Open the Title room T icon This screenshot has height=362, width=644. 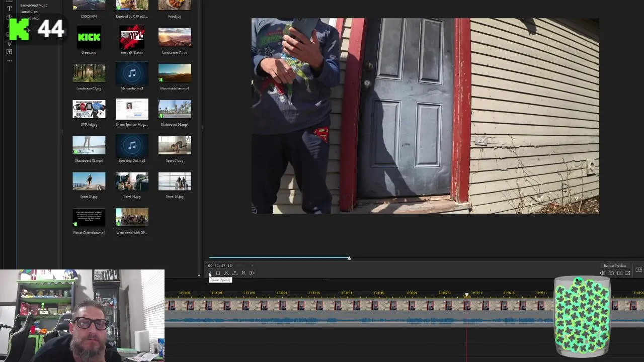9,9
